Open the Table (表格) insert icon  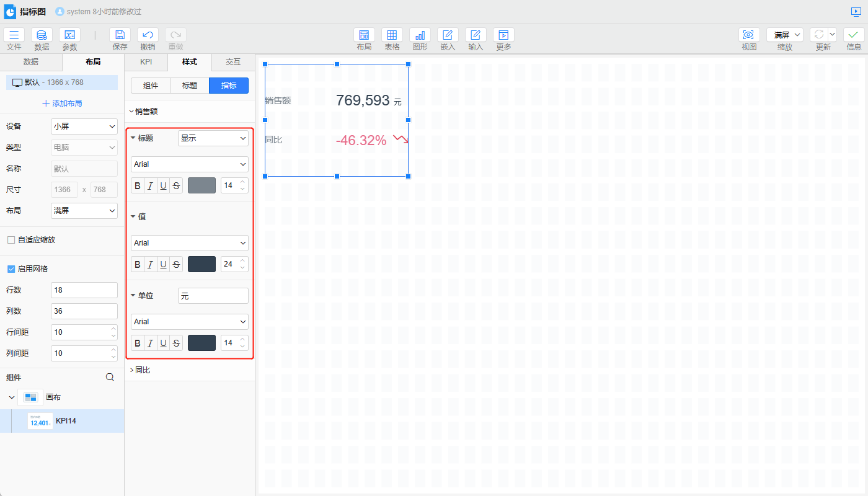392,35
